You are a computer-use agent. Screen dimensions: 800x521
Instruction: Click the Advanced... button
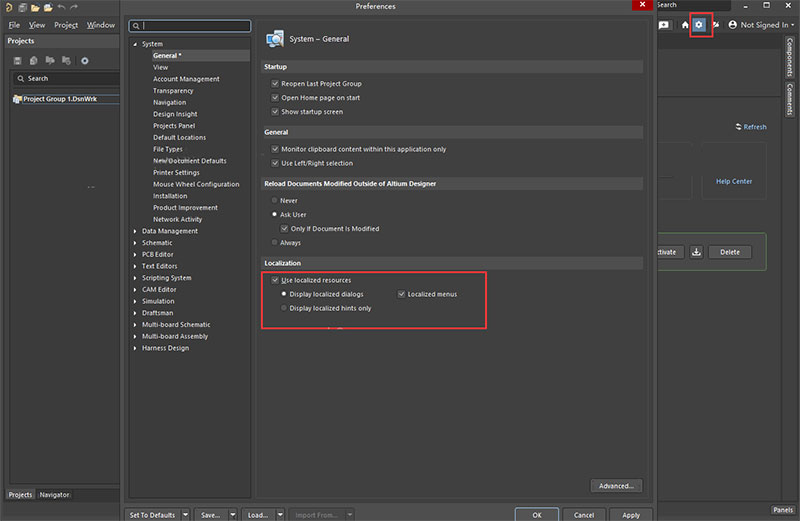(616, 486)
